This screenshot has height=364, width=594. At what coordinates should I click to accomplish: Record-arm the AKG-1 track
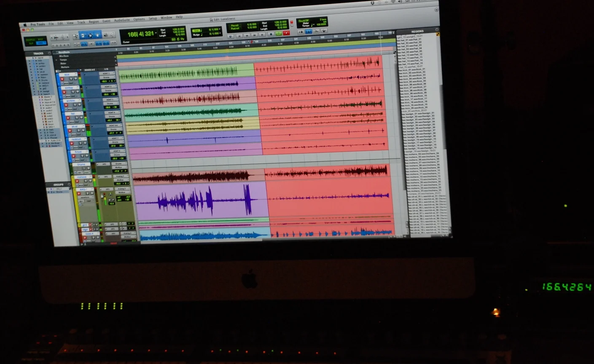79,193
